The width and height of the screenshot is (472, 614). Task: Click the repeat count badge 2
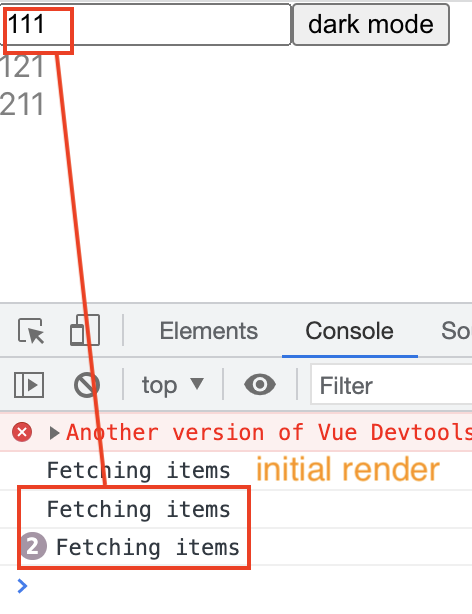(x=33, y=546)
